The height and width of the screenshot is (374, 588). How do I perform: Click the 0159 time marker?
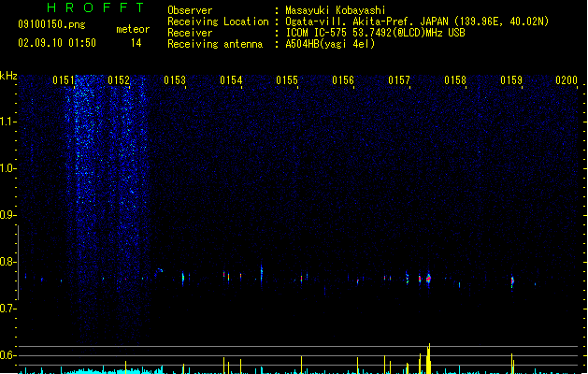(511, 80)
